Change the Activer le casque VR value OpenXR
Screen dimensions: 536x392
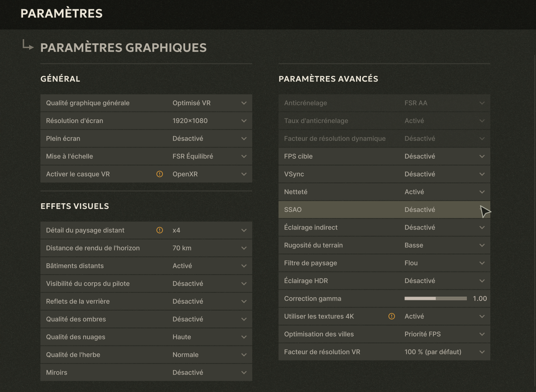146,174
